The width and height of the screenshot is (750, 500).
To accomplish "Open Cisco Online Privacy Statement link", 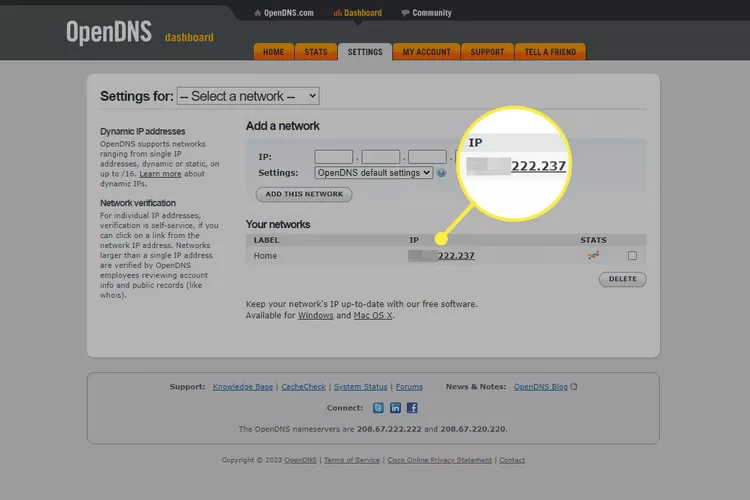I will [439, 460].
